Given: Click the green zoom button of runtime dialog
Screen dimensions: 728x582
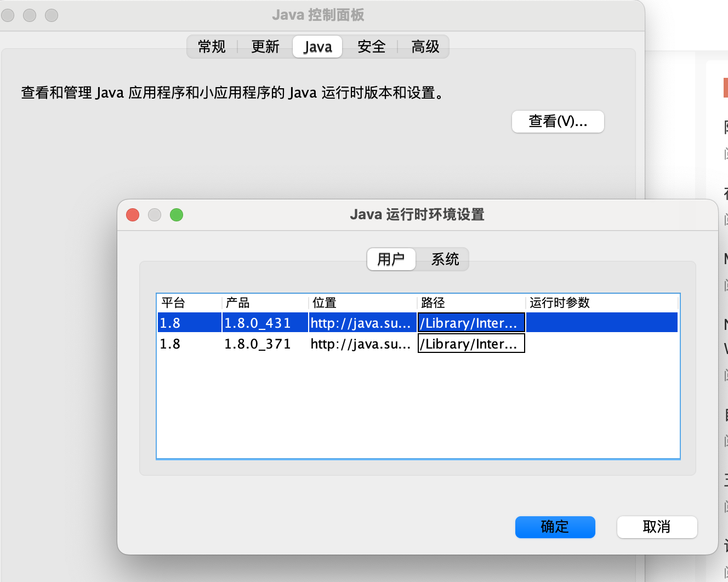Looking at the screenshot, I should [177, 215].
